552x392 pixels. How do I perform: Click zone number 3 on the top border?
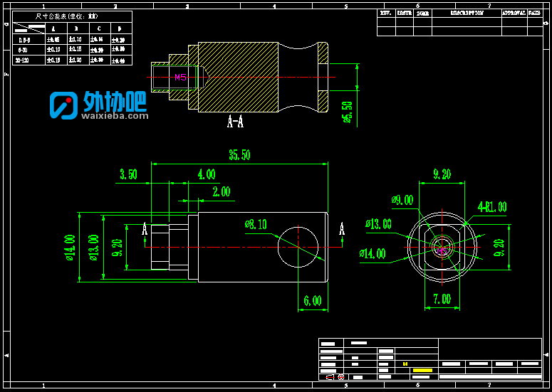(187, 6)
